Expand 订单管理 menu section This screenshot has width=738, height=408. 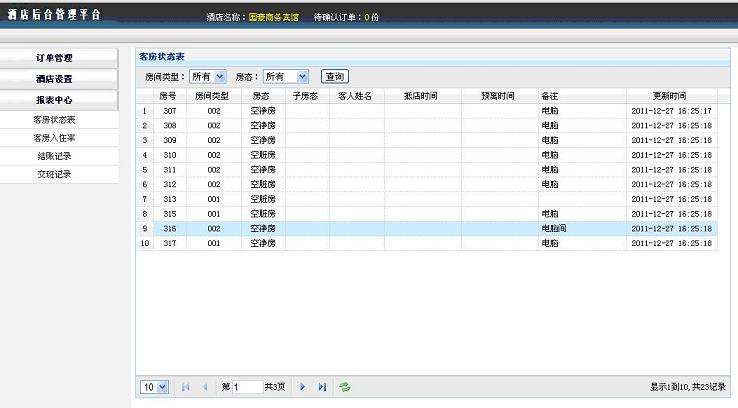pyautogui.click(x=58, y=58)
